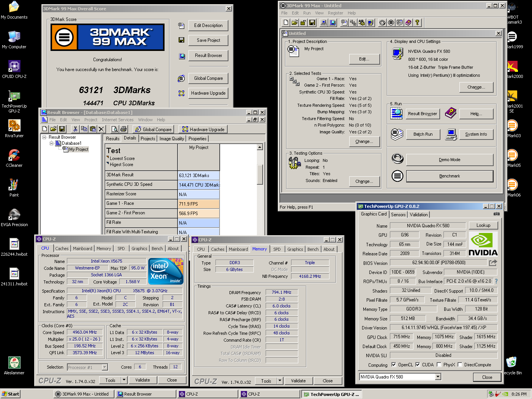Click Edit Description button in Overall Score window
The image size is (532, 399).
[x=208, y=25]
